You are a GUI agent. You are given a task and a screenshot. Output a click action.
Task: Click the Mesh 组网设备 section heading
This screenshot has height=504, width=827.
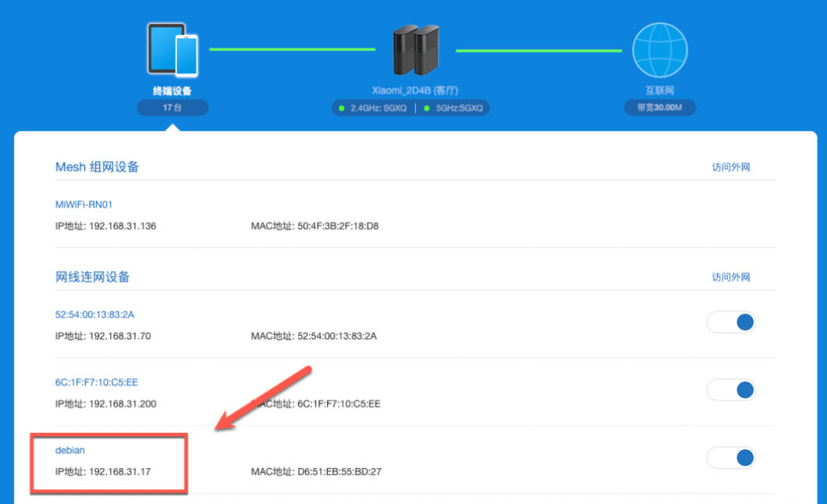tap(97, 167)
